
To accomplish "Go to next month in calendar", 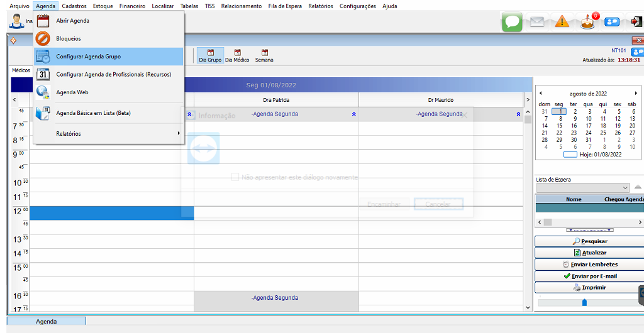I will click(x=635, y=94).
